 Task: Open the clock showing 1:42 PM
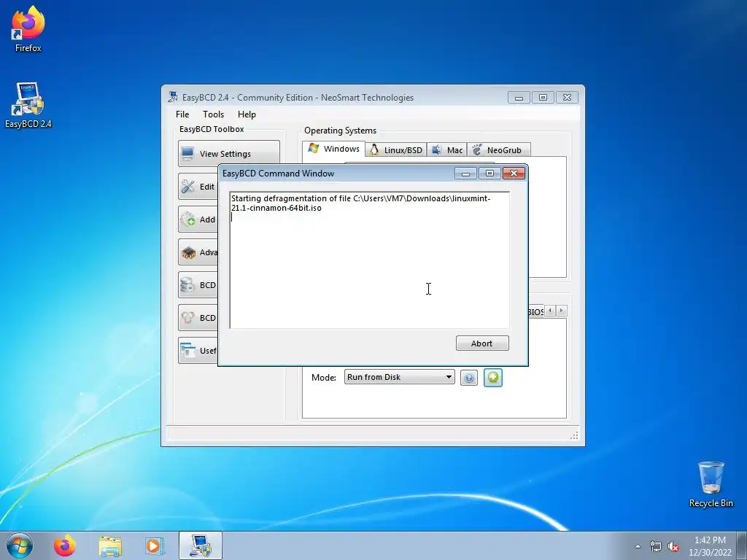coord(710,545)
